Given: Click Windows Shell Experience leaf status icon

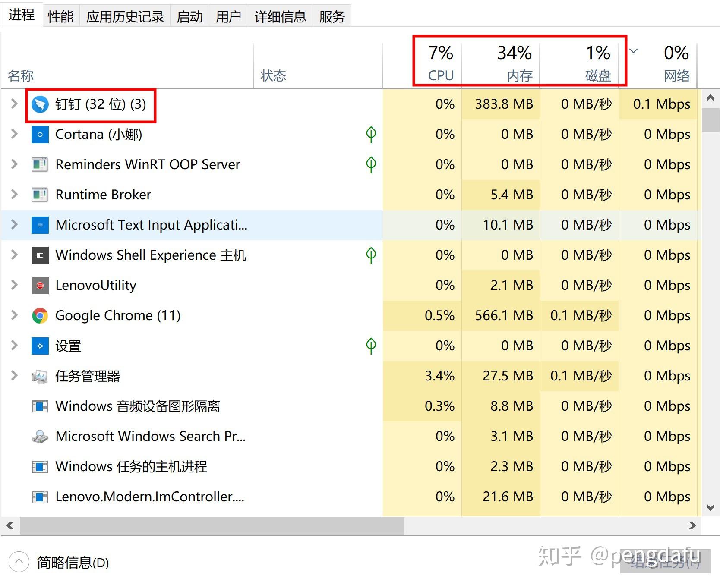Looking at the screenshot, I should (x=371, y=255).
